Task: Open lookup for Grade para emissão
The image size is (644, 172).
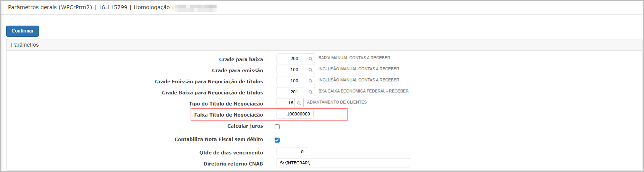Action: [311, 70]
